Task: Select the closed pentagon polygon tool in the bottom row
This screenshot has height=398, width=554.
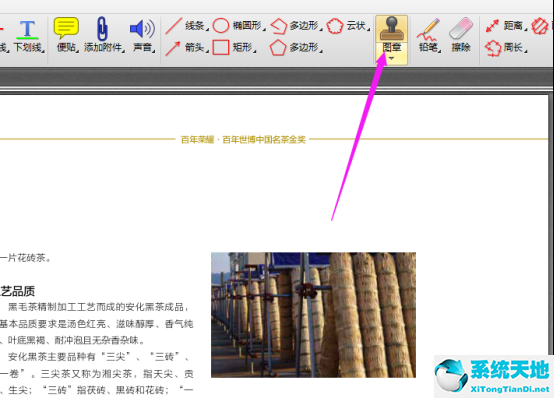Action: pyautogui.click(x=296, y=48)
